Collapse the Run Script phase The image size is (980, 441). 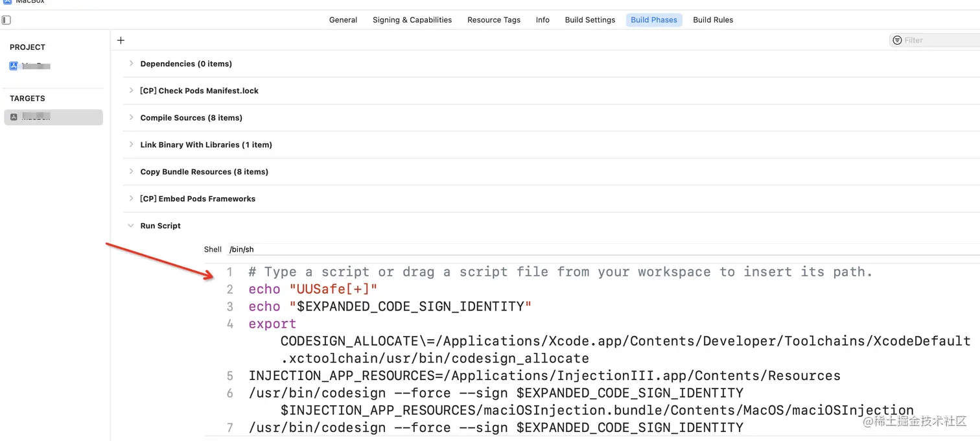[131, 226]
